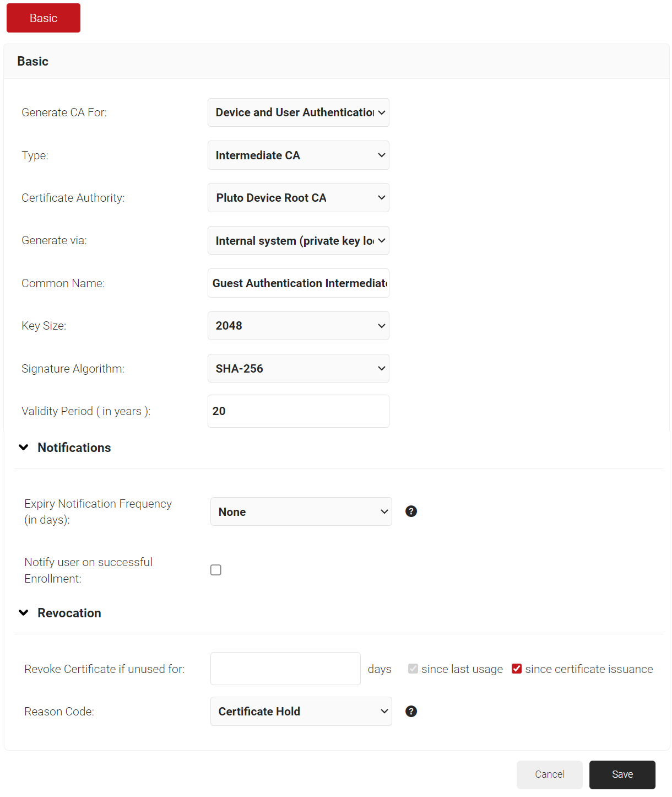Open the Type dropdown showing Intermediate CA

(x=298, y=155)
